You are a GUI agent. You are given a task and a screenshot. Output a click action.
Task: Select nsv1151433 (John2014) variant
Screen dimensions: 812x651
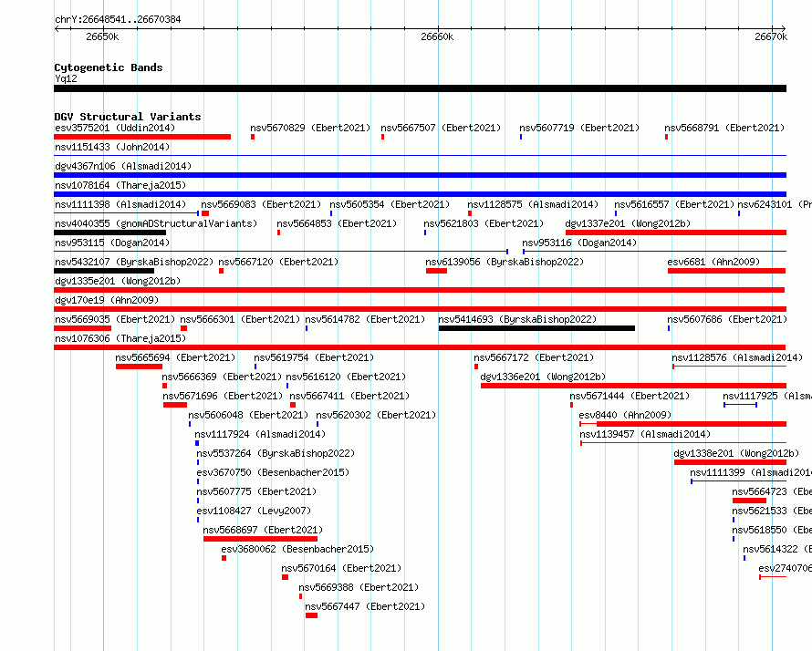(x=112, y=147)
